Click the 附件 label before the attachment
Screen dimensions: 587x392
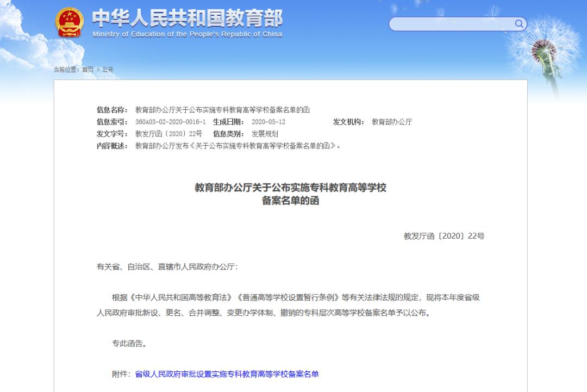click(x=120, y=374)
